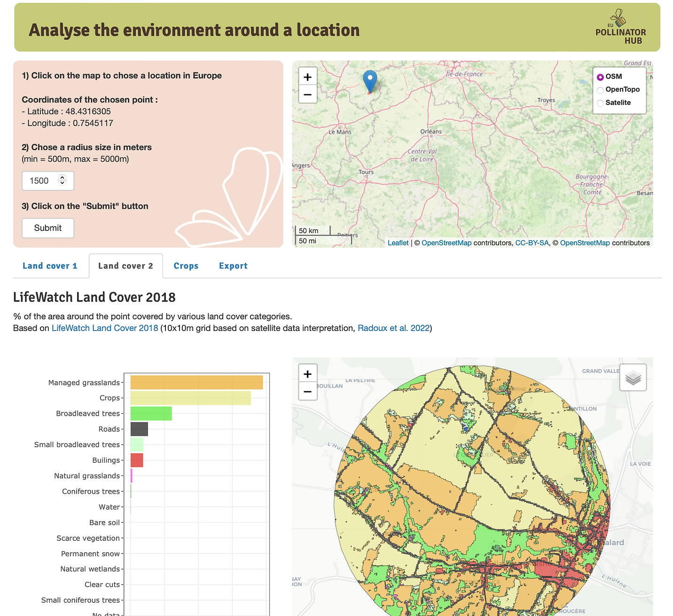
Task: Click the LifeWatch Land Cover 2018 heading
Action: (x=94, y=297)
